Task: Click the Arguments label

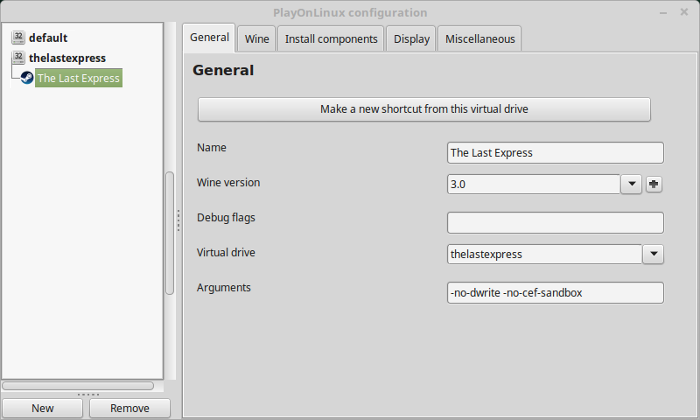Action: coord(224,288)
